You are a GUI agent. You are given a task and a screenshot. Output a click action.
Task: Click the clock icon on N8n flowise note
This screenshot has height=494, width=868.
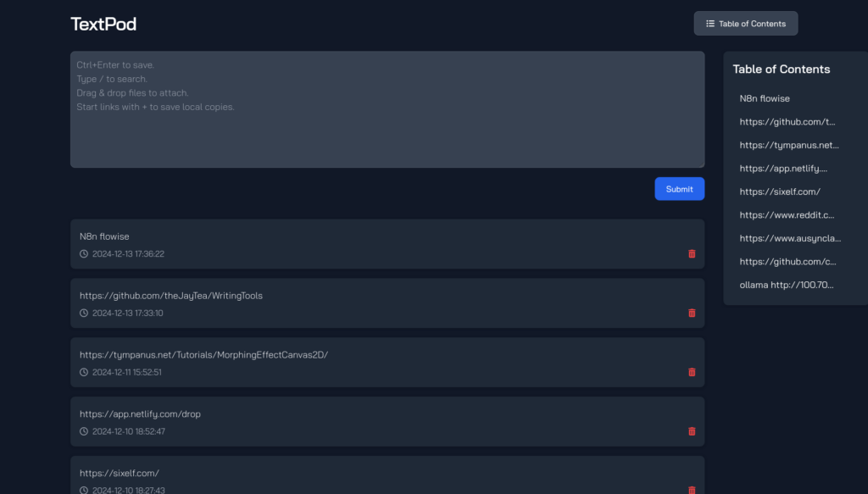[84, 253]
